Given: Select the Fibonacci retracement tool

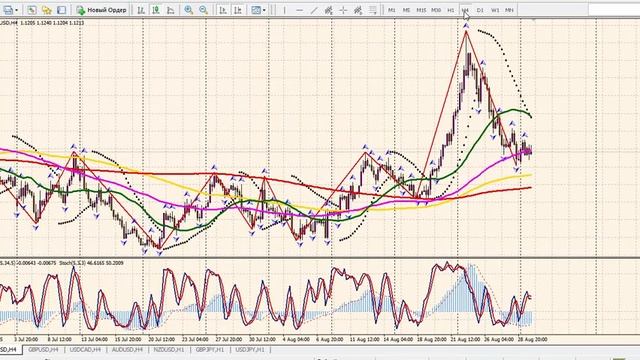Looking at the screenshot, I should pyautogui.click(x=373, y=10).
